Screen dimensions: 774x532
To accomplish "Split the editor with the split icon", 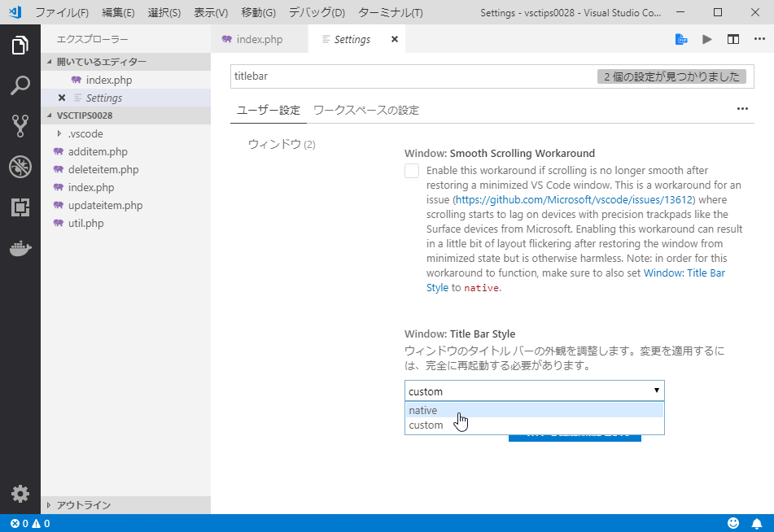I will (733, 38).
